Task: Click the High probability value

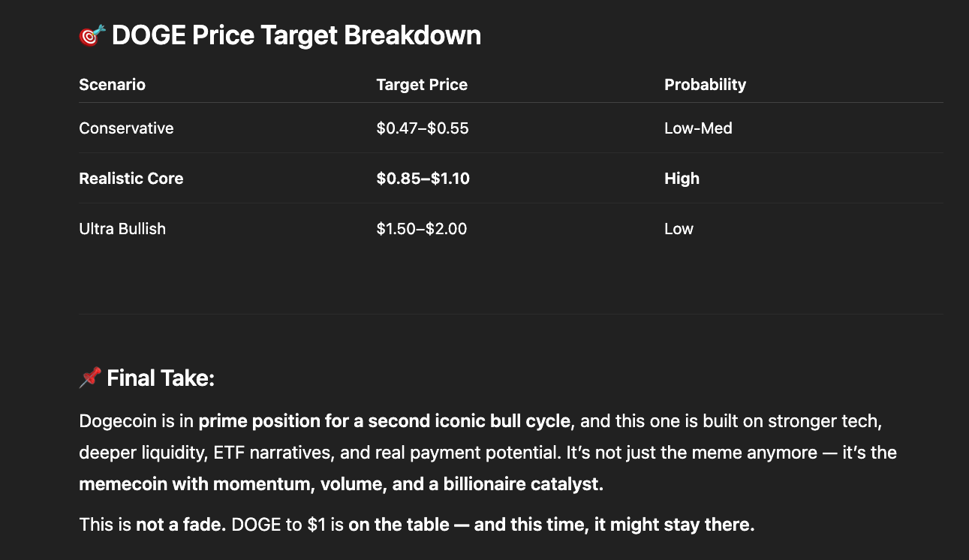Action: 682,179
